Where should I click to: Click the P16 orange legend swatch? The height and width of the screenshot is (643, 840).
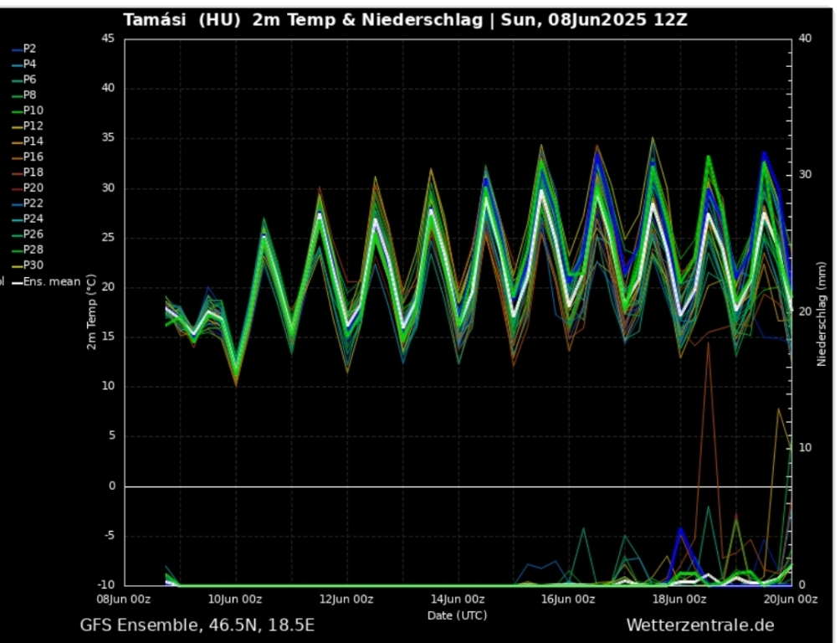17,157
